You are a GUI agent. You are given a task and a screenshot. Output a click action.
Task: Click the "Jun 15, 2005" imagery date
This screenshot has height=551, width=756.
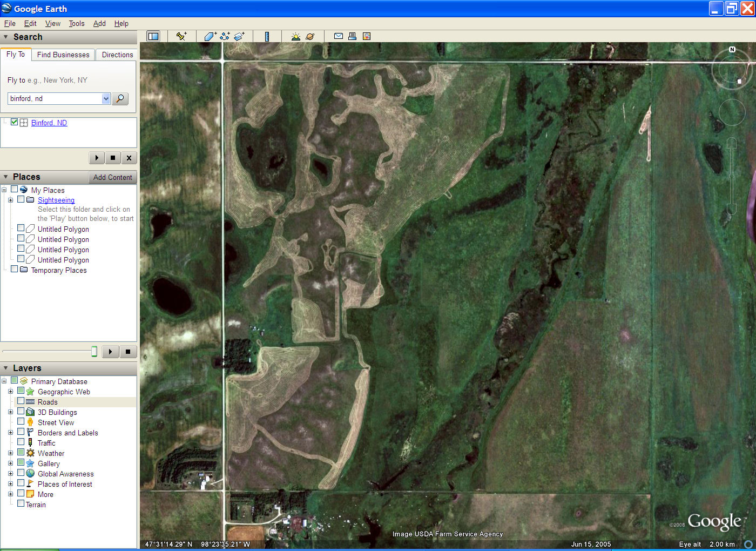pyautogui.click(x=591, y=544)
